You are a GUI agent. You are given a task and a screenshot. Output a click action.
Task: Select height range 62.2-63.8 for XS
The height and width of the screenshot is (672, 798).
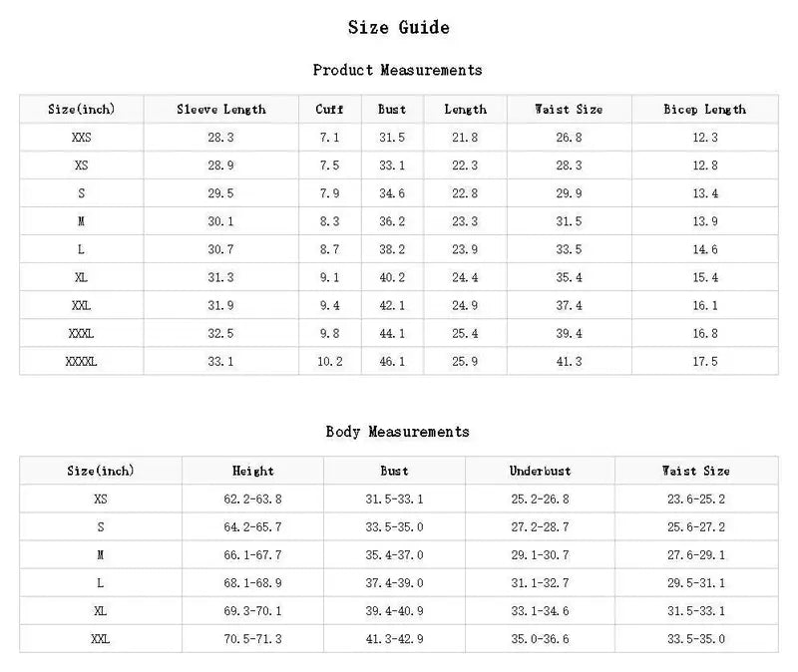(x=253, y=500)
